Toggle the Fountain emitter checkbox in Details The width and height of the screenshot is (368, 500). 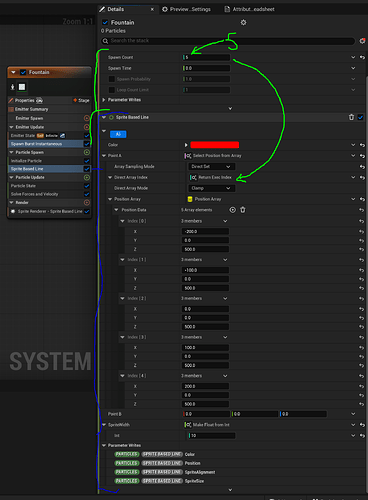tap(105, 22)
